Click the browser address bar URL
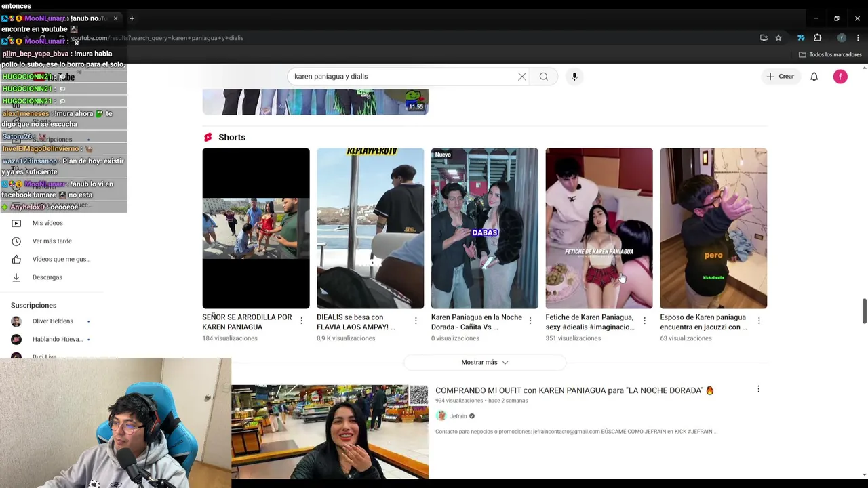This screenshot has width=868, height=488. (x=157, y=38)
